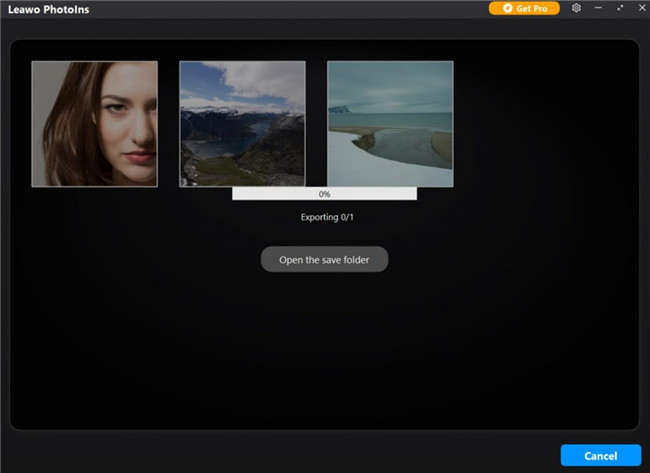Click the 0% export progress bar
This screenshot has width=650, height=473.
[x=325, y=194]
